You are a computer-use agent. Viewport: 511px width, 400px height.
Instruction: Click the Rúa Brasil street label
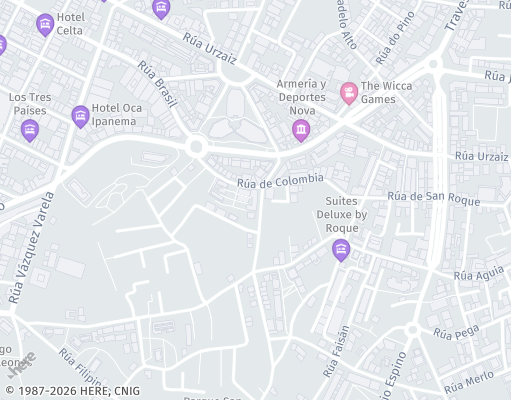click(x=157, y=84)
